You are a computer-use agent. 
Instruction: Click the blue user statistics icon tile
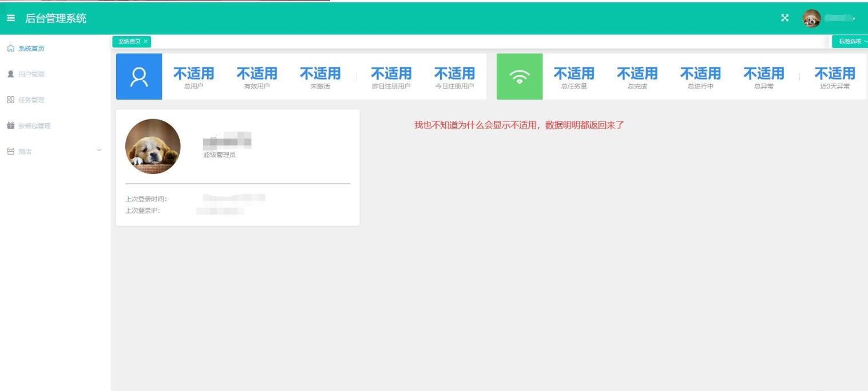(139, 77)
